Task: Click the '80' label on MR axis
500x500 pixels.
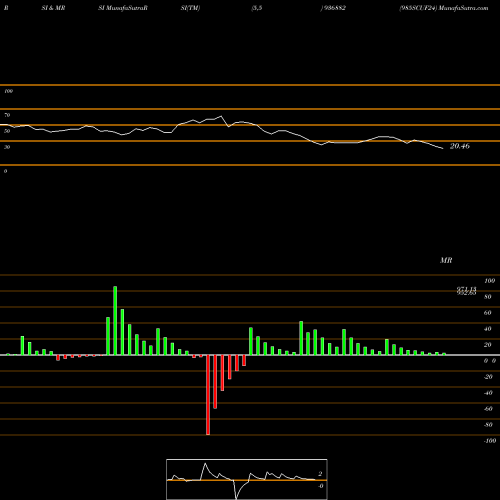Action: tap(488, 297)
